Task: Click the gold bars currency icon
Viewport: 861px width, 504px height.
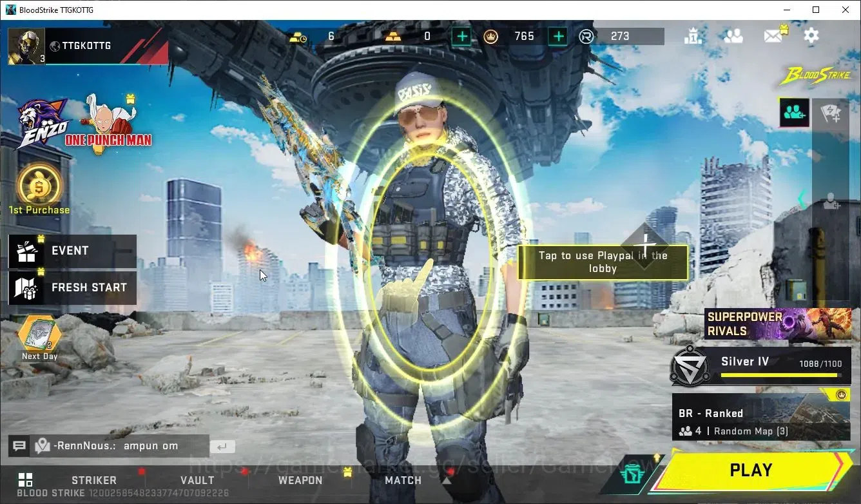Action: (x=392, y=37)
